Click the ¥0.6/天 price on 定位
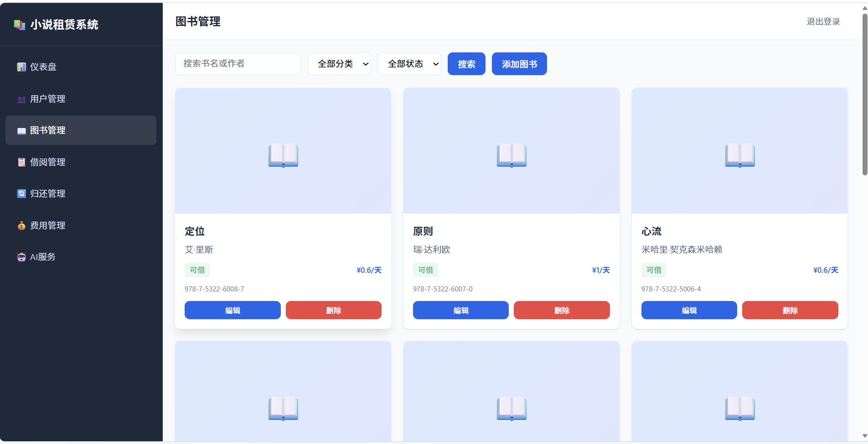The image size is (868, 444). [369, 270]
